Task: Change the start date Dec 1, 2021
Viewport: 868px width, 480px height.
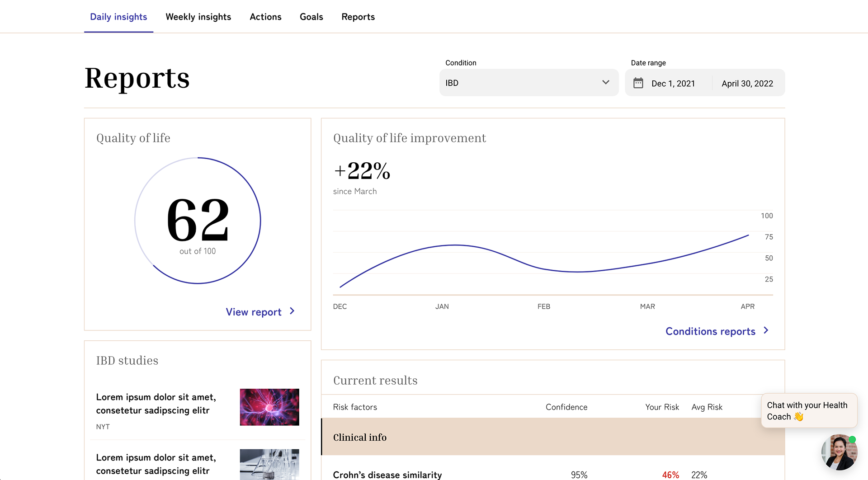Action: tap(673, 84)
